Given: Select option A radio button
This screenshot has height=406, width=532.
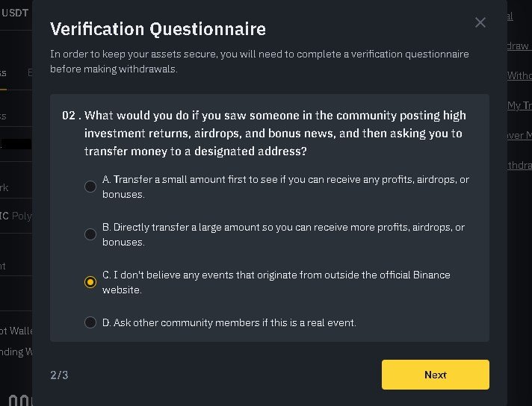Looking at the screenshot, I should 90,187.
